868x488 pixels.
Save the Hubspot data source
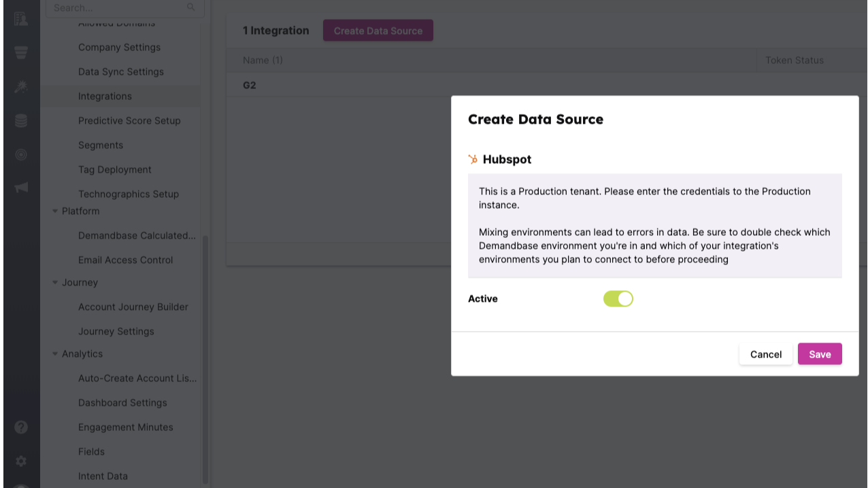point(820,354)
